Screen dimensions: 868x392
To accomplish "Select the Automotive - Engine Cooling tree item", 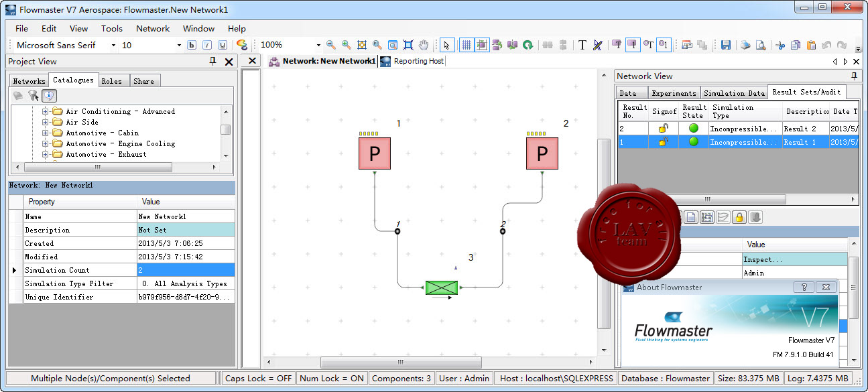I will [120, 143].
